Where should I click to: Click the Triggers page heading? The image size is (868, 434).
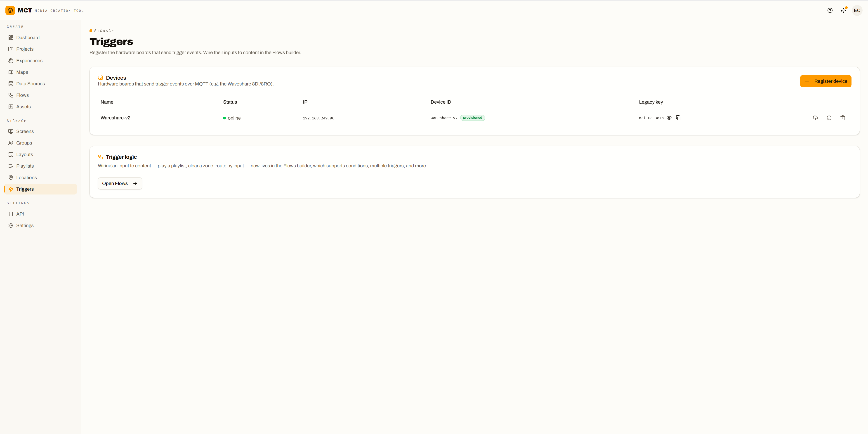coord(111,41)
